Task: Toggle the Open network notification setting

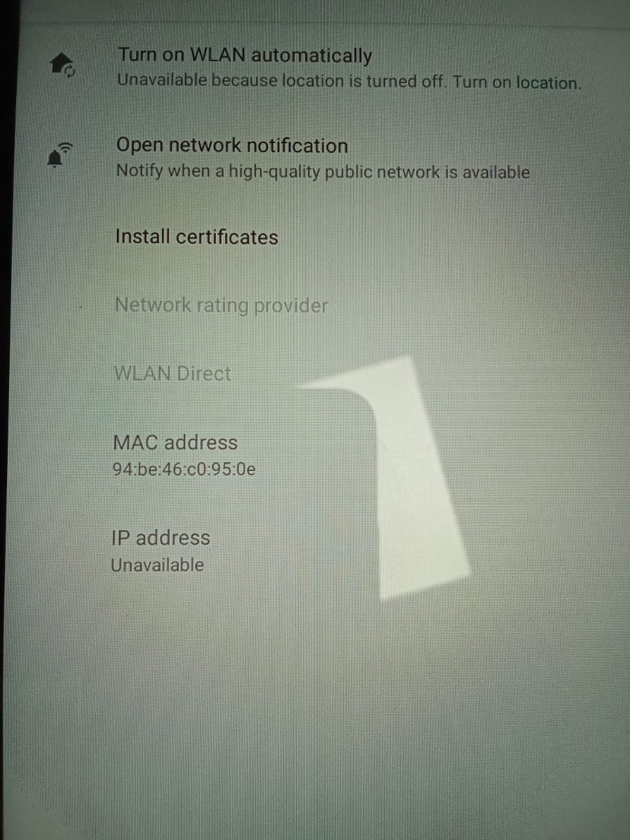Action: coord(315,157)
